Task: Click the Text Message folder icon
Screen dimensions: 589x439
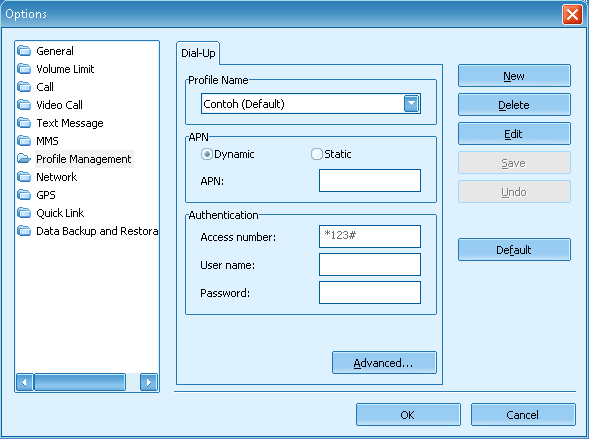Action: point(24,123)
